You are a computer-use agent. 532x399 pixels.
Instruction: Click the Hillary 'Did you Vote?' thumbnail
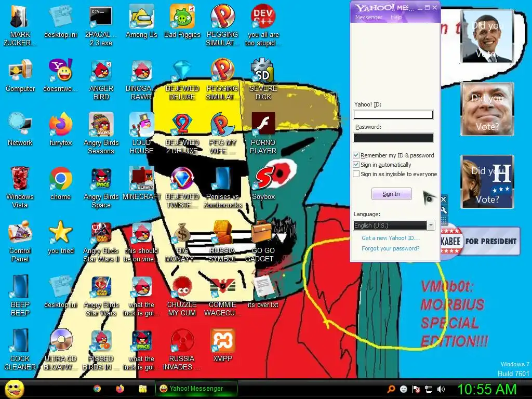tap(487, 182)
